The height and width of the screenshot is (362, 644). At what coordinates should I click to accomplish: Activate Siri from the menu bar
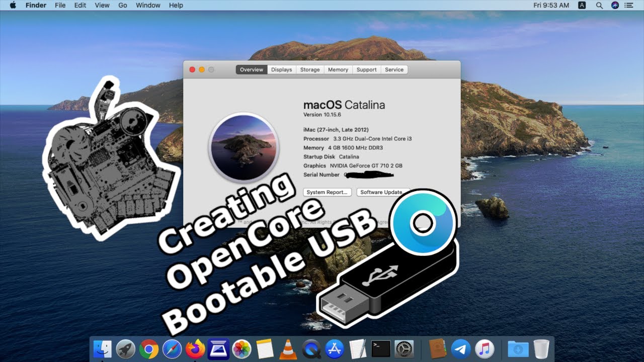point(615,5)
